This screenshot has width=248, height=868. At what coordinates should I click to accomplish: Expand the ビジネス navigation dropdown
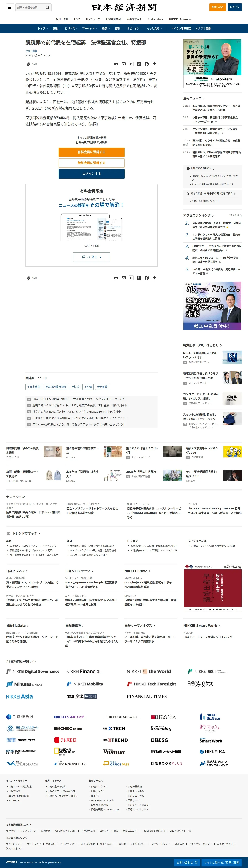coord(71,29)
